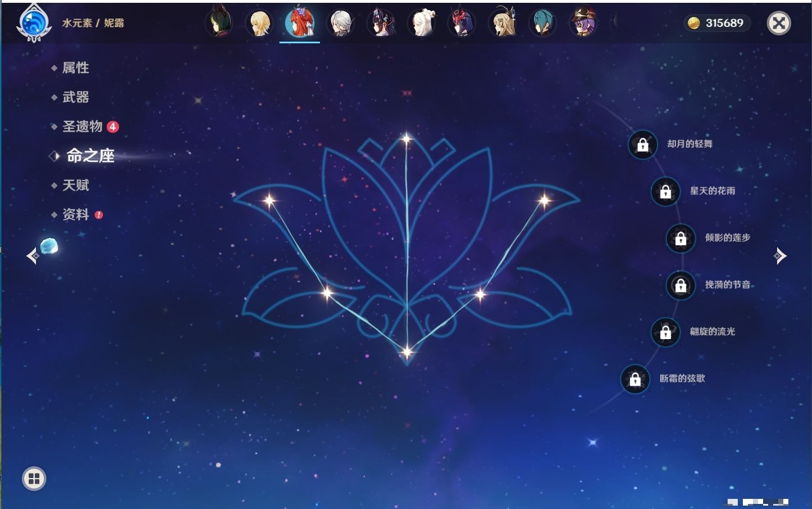Select the 命之座 constellation menu

pyautogui.click(x=90, y=156)
